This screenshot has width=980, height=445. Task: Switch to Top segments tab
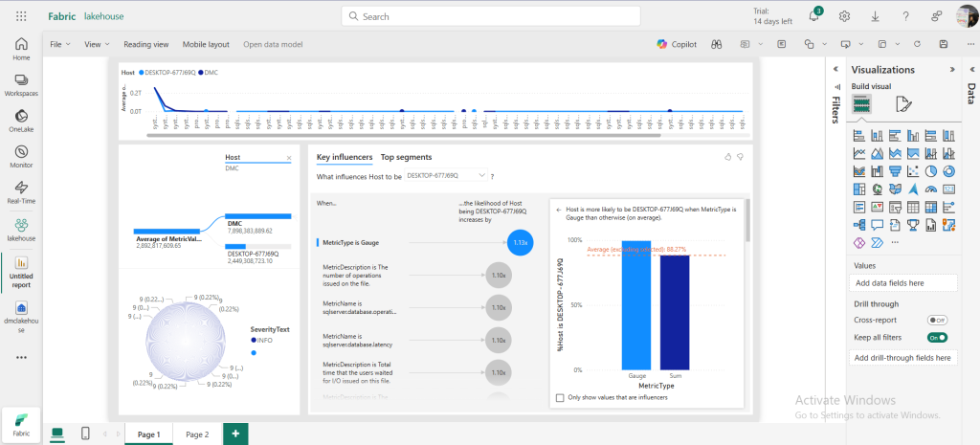pos(406,157)
